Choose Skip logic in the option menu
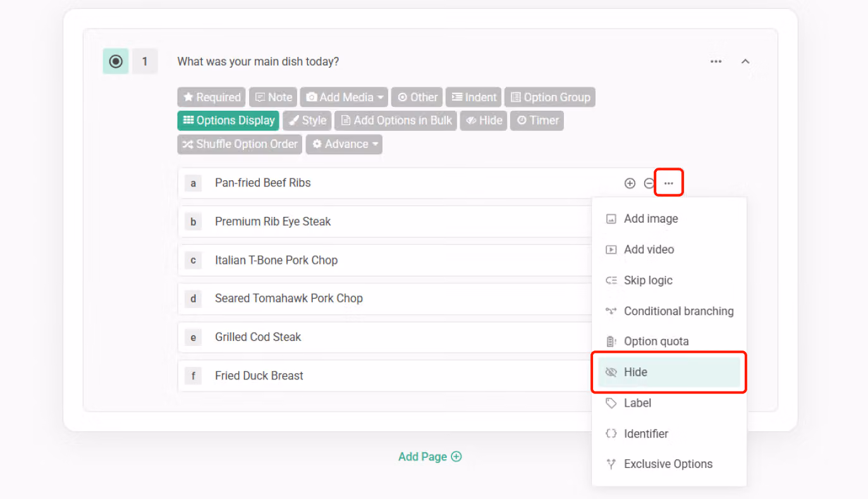 pyautogui.click(x=669, y=280)
